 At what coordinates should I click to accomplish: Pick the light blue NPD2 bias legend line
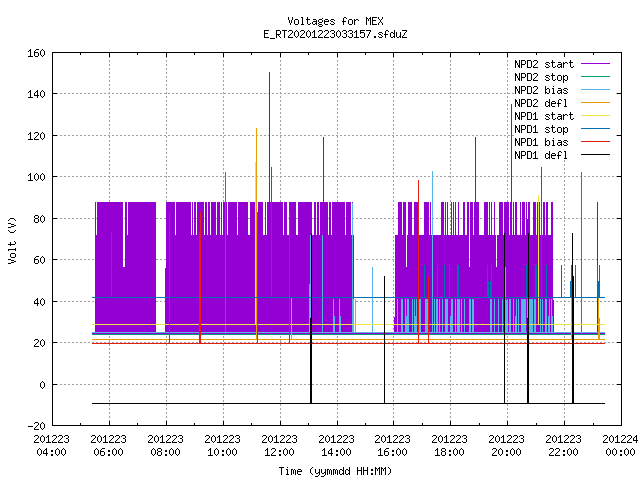[x=595, y=89]
